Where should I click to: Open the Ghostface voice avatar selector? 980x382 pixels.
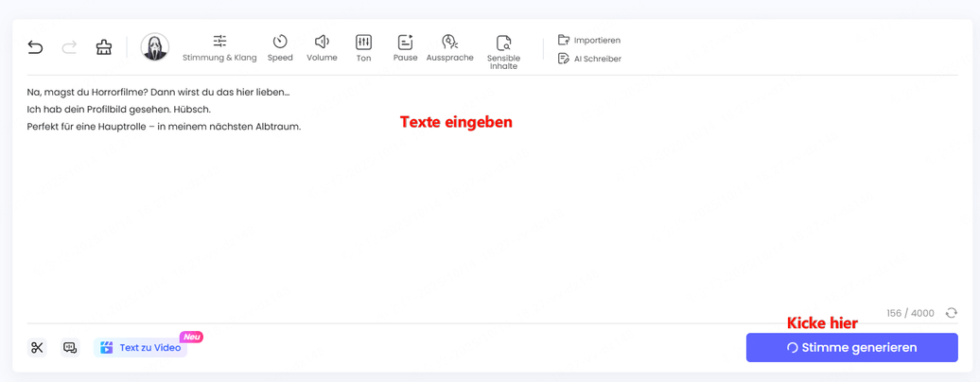[x=155, y=47]
